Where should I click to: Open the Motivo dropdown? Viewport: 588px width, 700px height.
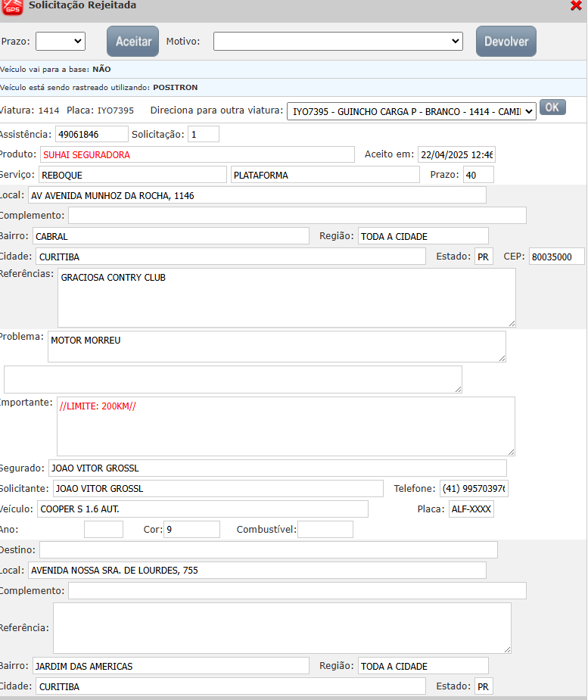tap(338, 41)
